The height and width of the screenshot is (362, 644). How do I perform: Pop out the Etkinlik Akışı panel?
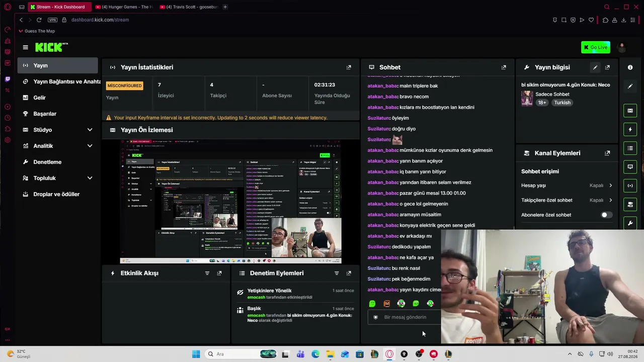pos(219,273)
